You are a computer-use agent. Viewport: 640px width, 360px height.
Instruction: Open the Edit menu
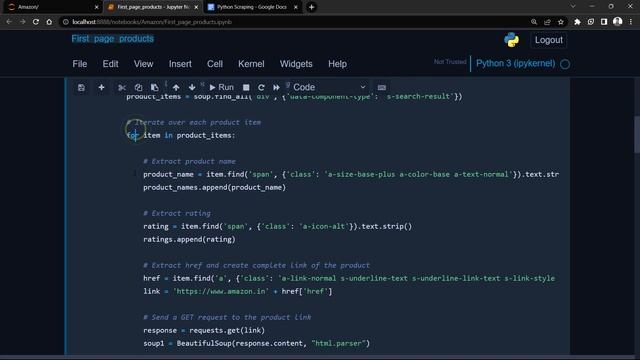point(110,64)
